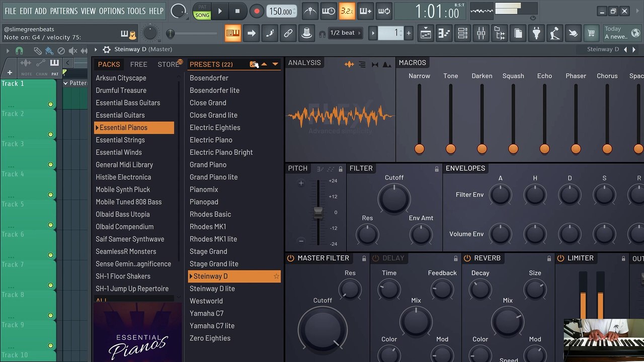Enable wait for input to start playing
644x362 pixels.
click(x=329, y=11)
